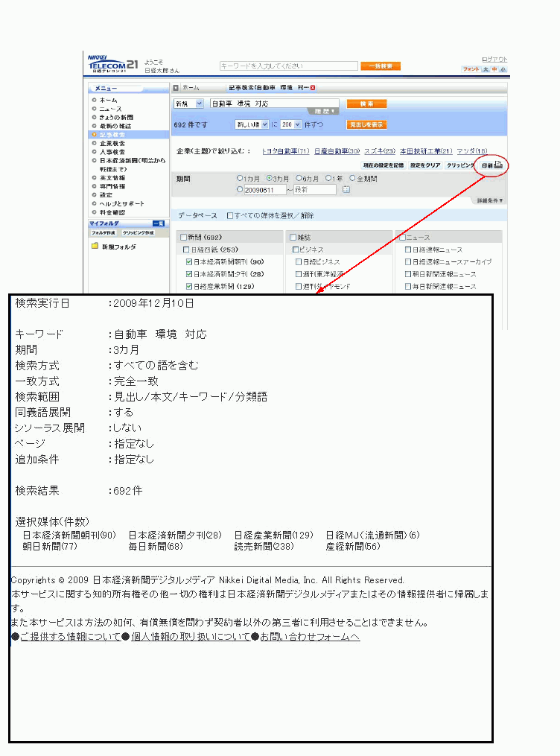Check the すべての媒体を選択 checkbox

tap(231, 216)
